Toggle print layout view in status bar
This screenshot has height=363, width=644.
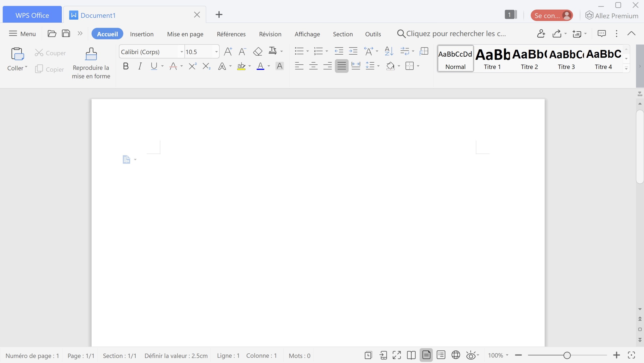click(x=426, y=355)
